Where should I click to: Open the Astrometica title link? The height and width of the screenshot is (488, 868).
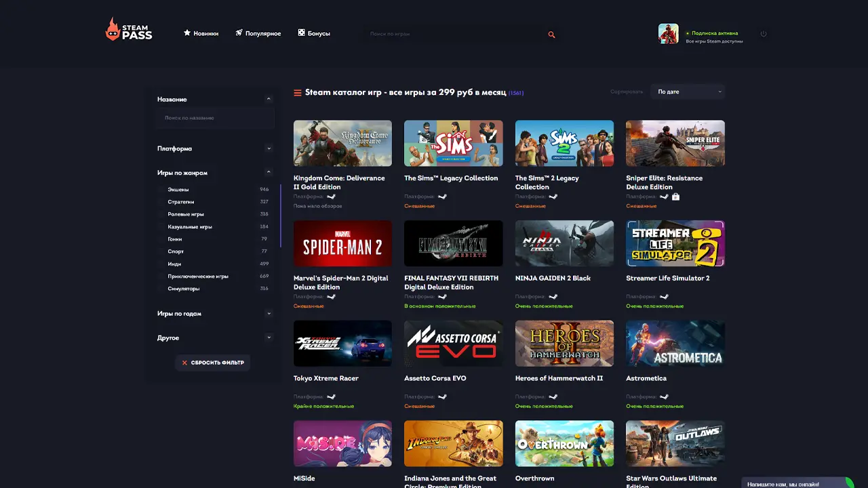(646, 378)
